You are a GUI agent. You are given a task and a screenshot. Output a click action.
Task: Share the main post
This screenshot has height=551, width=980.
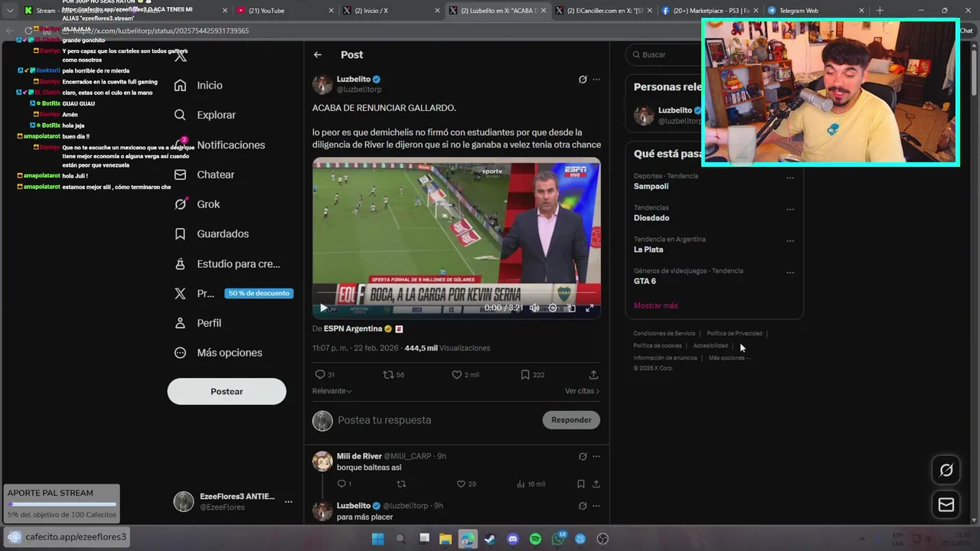[593, 375]
